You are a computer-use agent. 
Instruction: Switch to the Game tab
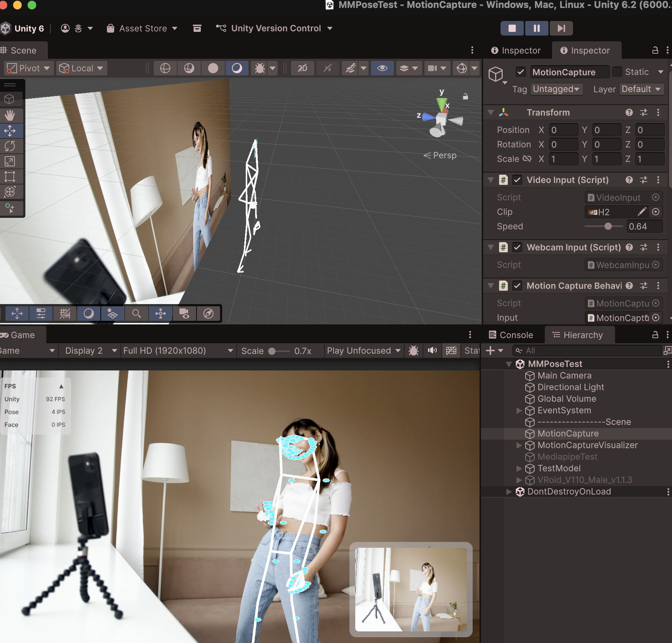tap(22, 335)
